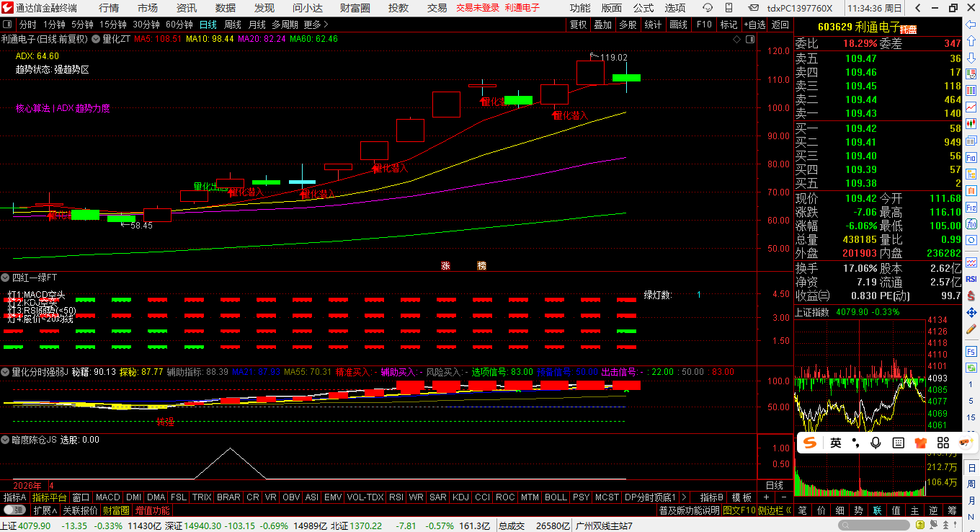Click the shirt skin icon on input bar
This screenshot has width=980, height=532.
pos(919,443)
